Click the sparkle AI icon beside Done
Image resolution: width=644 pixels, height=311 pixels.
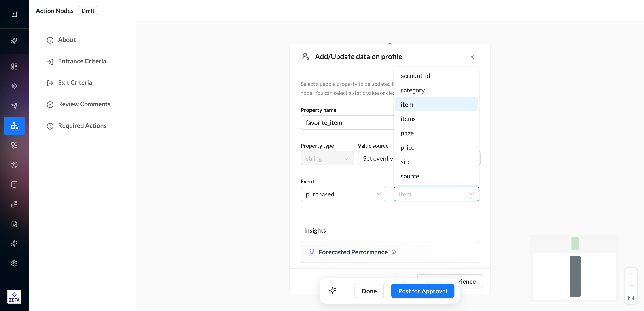[x=332, y=290]
